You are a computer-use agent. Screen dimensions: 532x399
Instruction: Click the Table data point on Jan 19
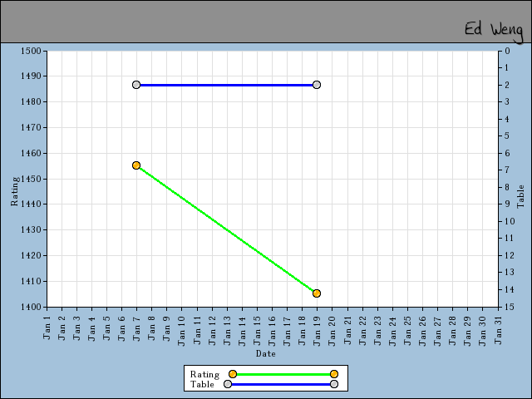coord(317,85)
